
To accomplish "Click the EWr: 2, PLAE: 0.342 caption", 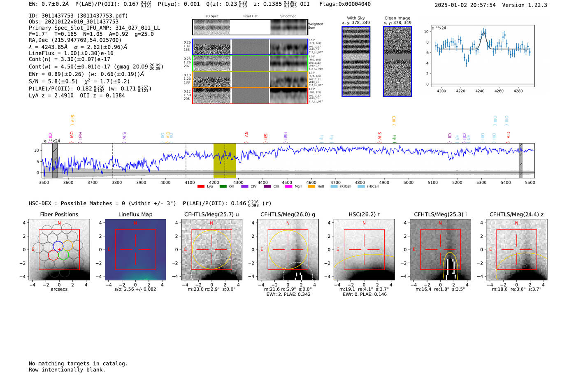I will 288,295.
